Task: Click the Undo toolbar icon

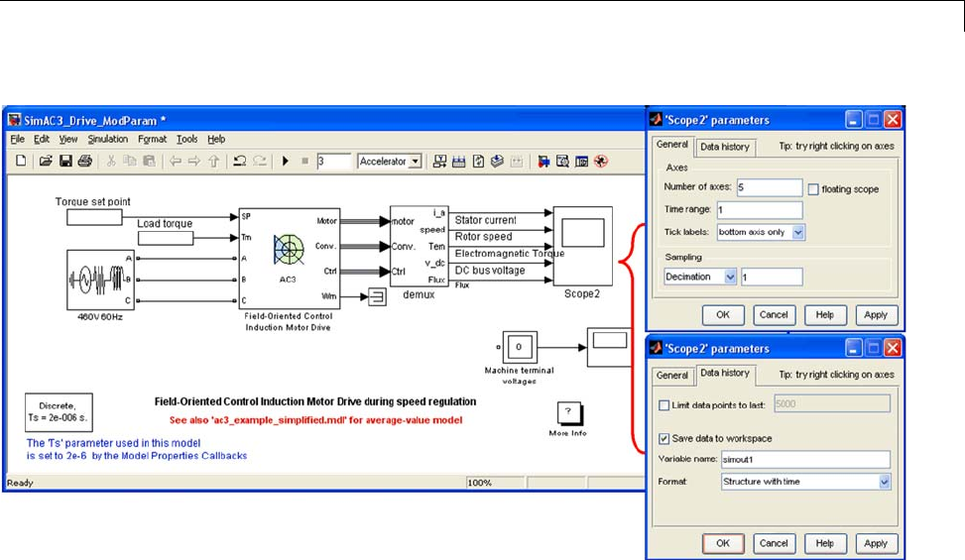Action: tap(240, 161)
